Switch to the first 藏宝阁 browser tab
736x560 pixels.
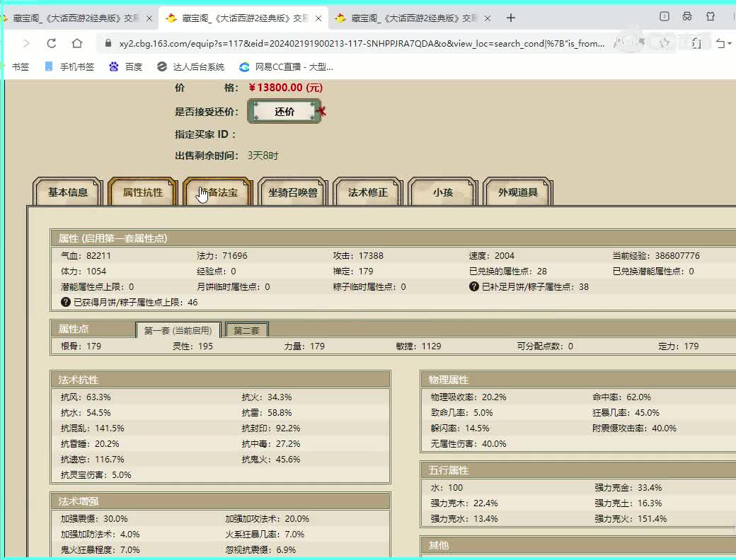[x=75, y=18]
